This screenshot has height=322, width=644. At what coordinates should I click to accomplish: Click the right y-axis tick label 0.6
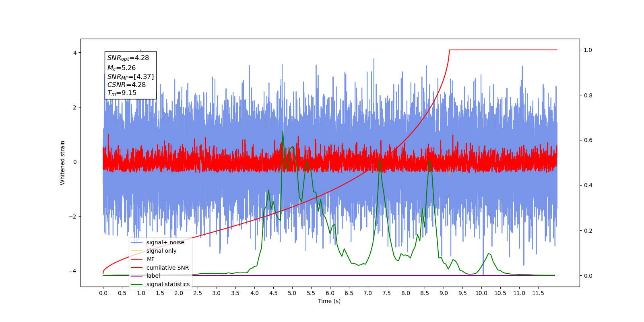[588, 140]
